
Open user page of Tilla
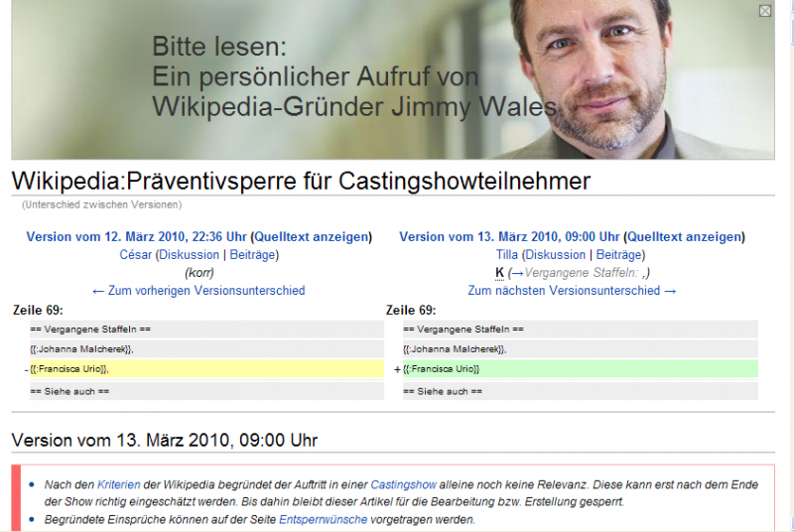507,255
